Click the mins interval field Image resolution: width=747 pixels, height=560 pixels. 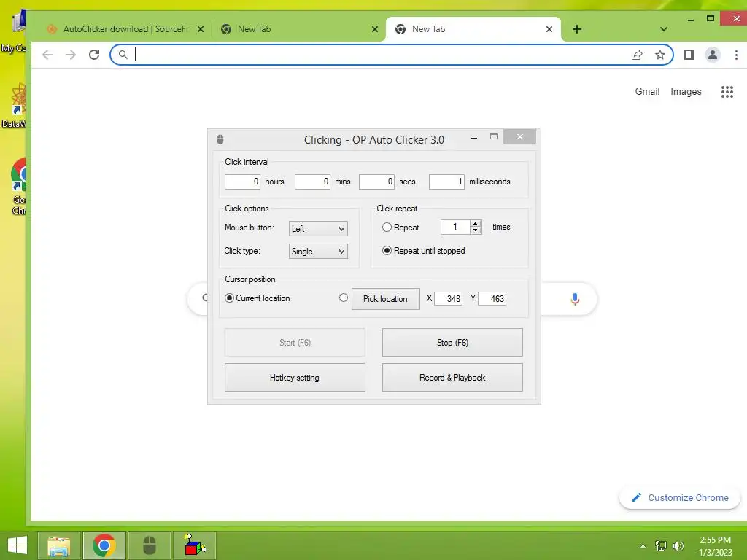[x=312, y=182]
